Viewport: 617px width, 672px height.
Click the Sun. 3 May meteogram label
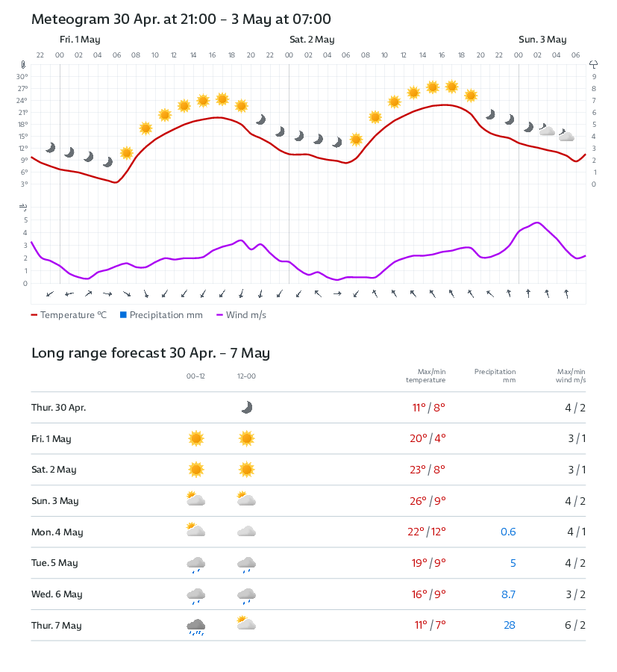point(542,40)
